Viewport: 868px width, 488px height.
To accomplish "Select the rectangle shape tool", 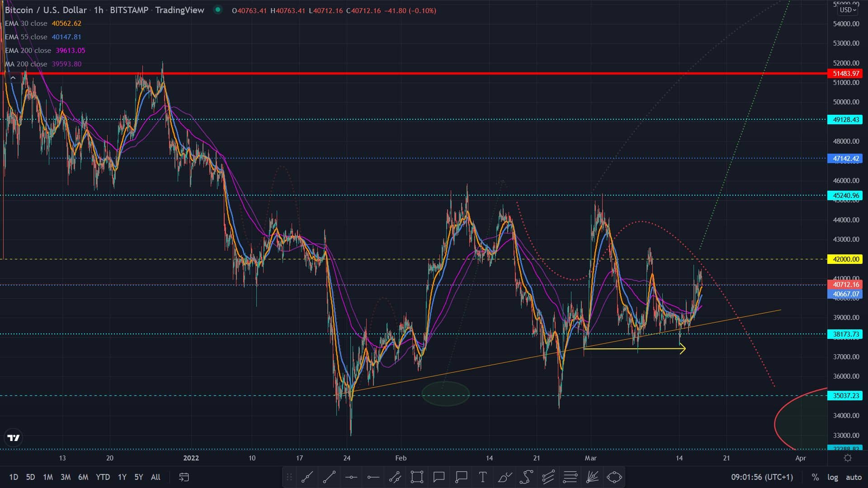I will coord(417,477).
